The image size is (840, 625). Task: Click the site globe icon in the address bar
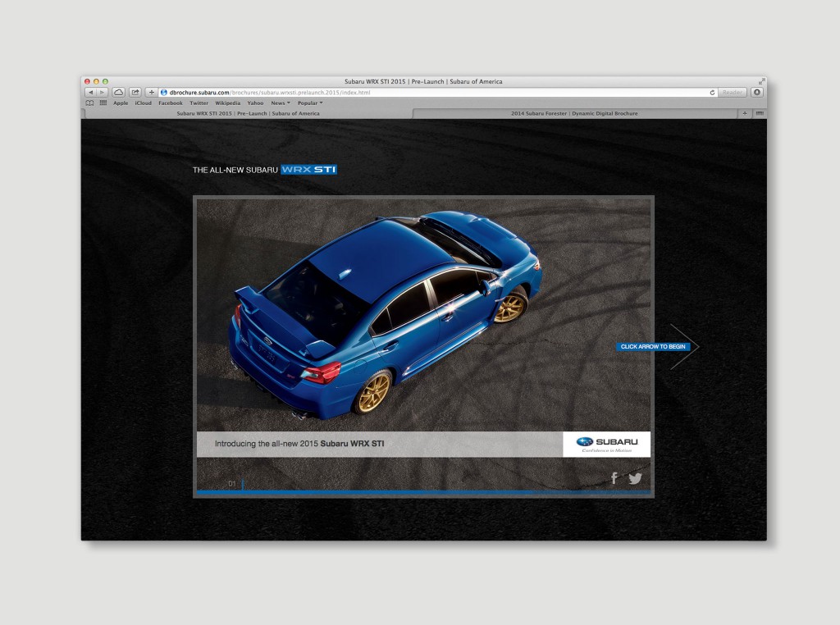tap(164, 93)
